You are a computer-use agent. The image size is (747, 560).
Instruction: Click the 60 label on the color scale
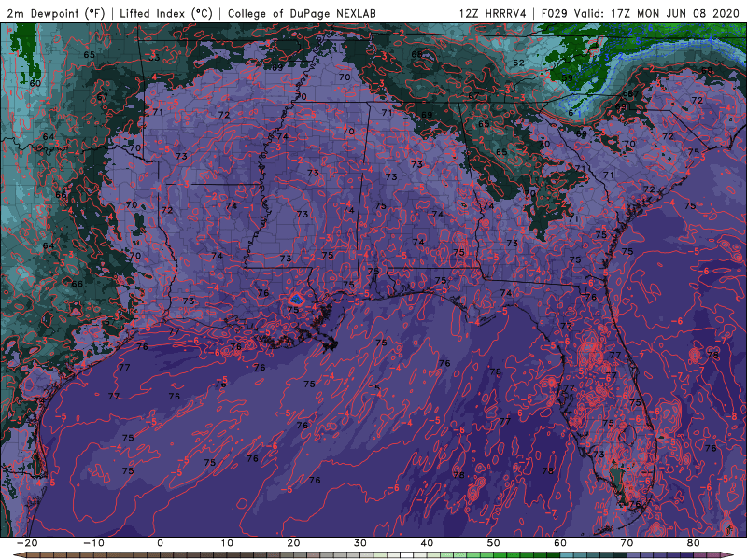click(x=560, y=543)
